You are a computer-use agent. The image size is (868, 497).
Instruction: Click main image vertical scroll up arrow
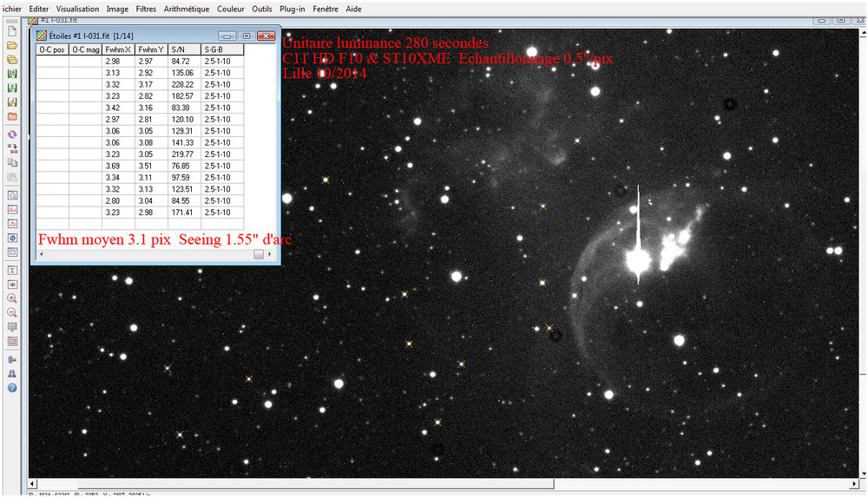pyautogui.click(x=863, y=33)
